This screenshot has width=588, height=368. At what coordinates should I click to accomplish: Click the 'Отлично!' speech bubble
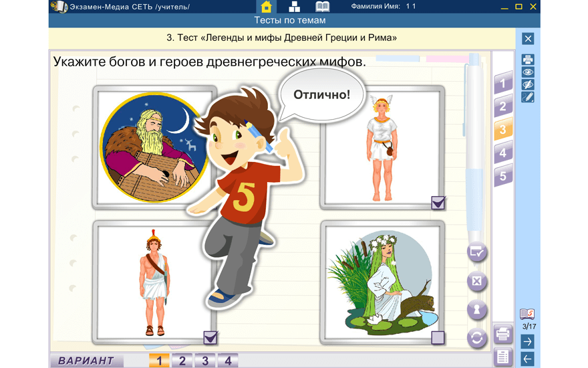pyautogui.click(x=322, y=94)
